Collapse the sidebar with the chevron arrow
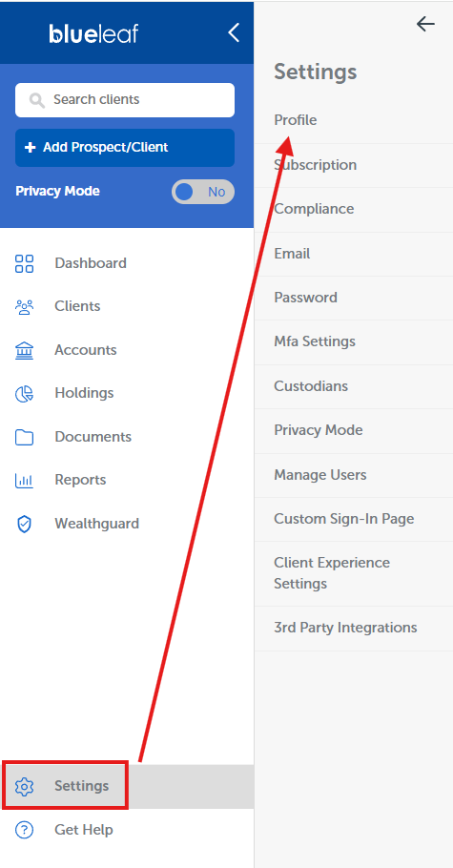The height and width of the screenshot is (868, 453). 234,32
